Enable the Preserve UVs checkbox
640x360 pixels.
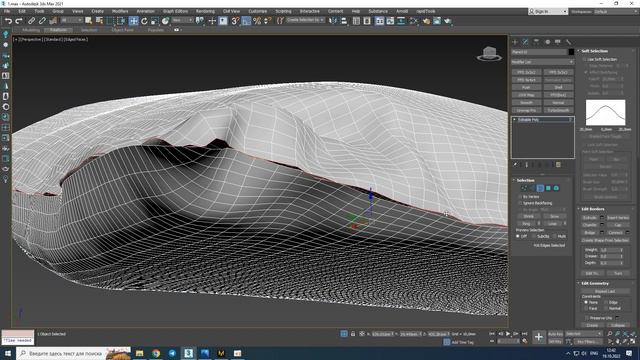[587, 318]
